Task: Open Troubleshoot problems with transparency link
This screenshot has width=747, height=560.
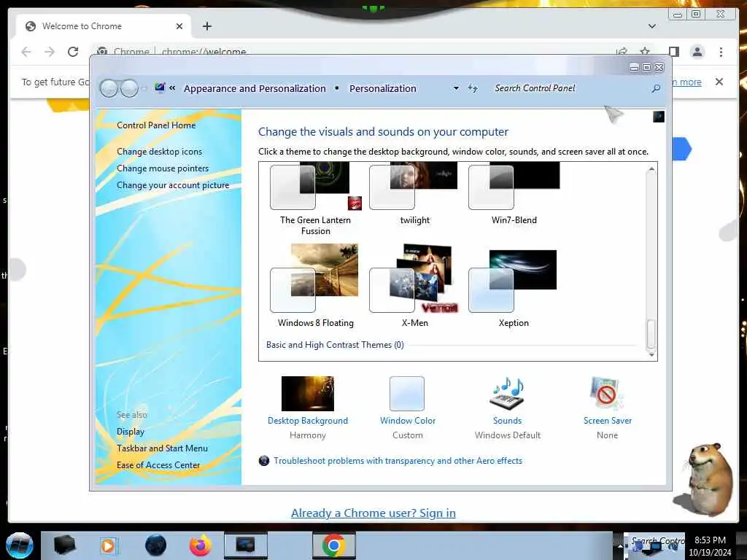Action: 398,461
